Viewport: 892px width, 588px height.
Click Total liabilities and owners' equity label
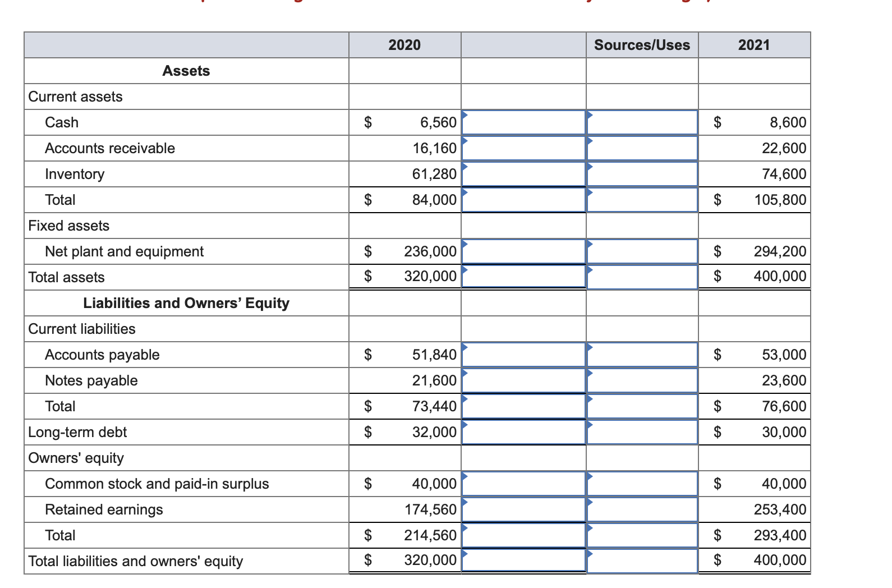click(x=136, y=561)
